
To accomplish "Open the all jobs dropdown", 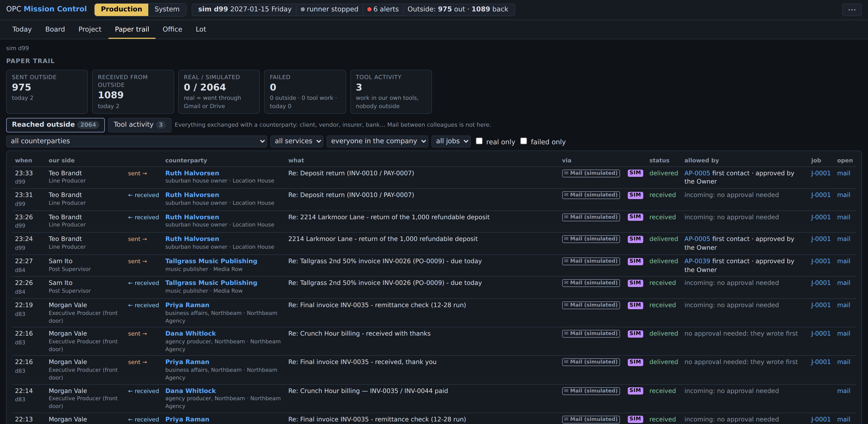I will (451, 141).
